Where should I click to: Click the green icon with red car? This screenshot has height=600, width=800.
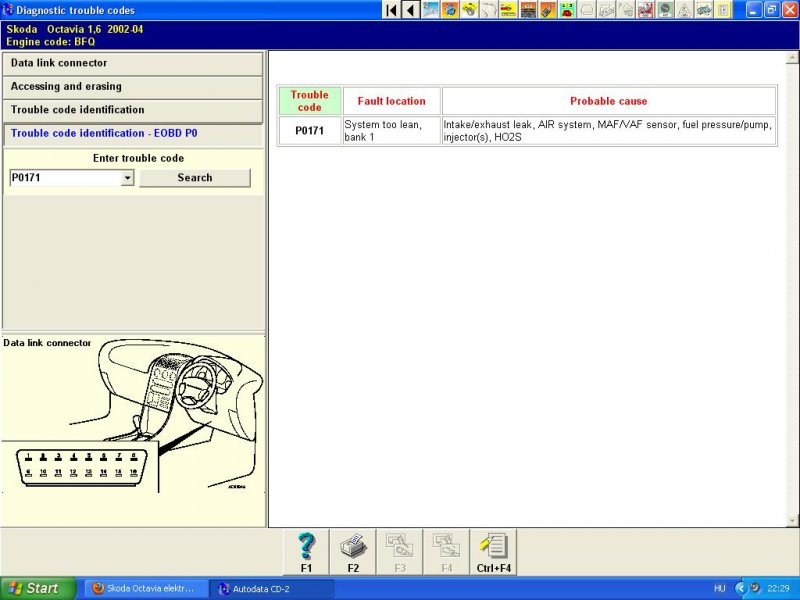coord(567,10)
